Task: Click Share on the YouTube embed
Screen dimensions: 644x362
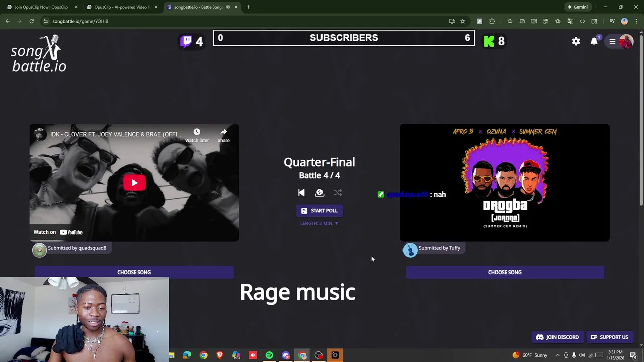Action: coord(223,135)
